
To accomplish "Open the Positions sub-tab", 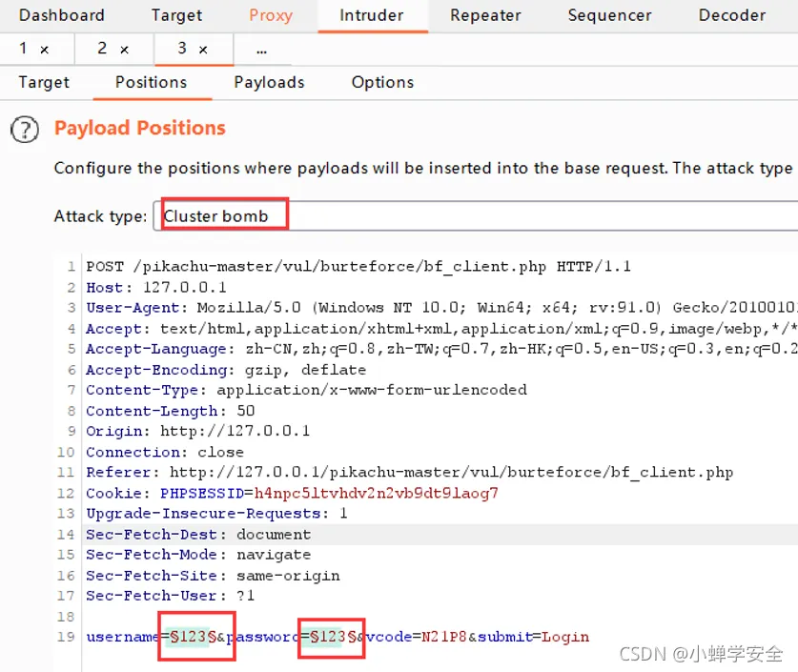I will [x=152, y=82].
